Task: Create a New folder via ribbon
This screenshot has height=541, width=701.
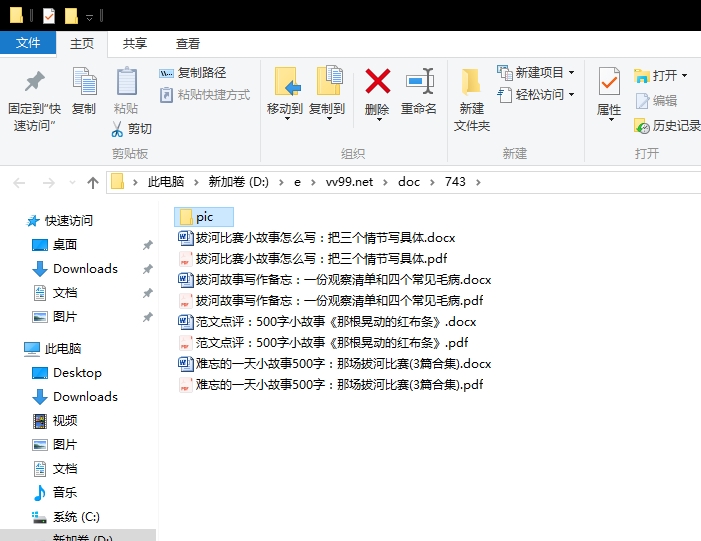Action: (471, 99)
